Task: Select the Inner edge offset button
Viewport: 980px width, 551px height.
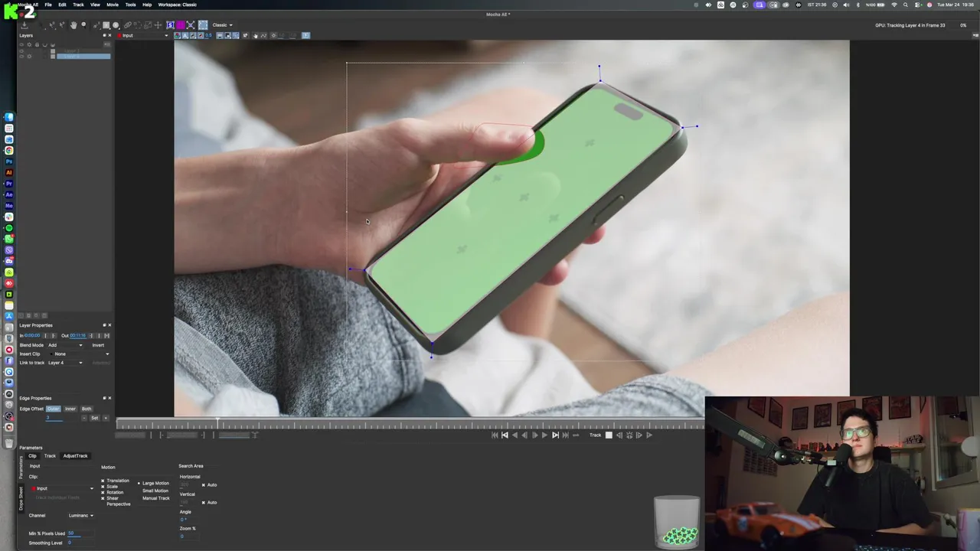Action: click(70, 409)
